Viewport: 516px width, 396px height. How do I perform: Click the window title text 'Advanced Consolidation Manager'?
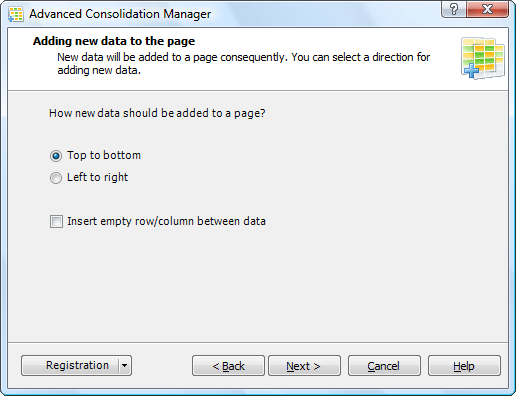point(120,14)
